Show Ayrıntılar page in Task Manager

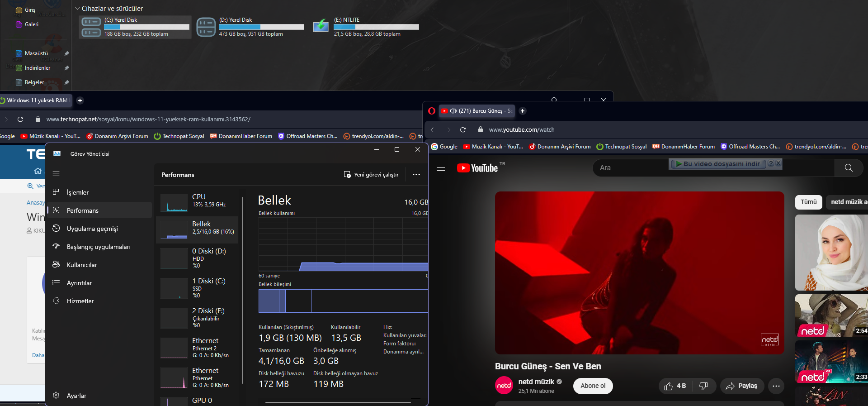pyautogui.click(x=99, y=283)
